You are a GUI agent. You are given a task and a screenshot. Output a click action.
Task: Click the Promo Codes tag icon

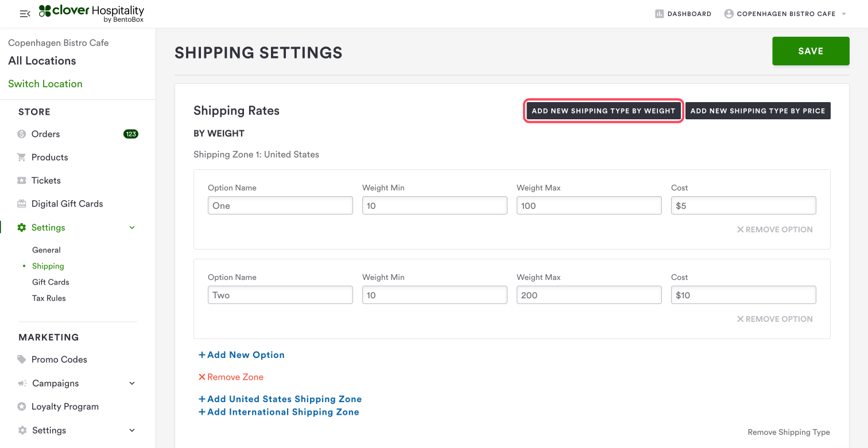click(x=22, y=360)
